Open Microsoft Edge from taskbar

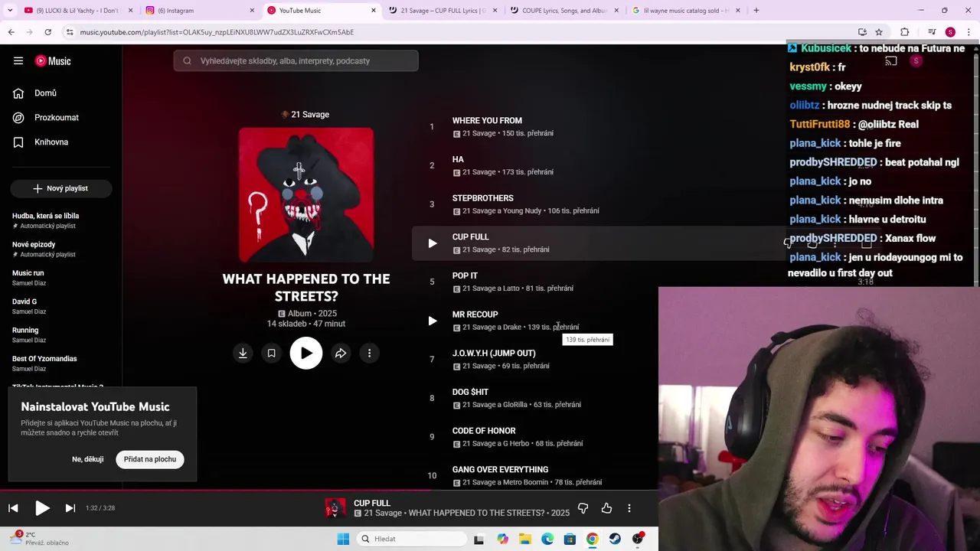(x=547, y=540)
